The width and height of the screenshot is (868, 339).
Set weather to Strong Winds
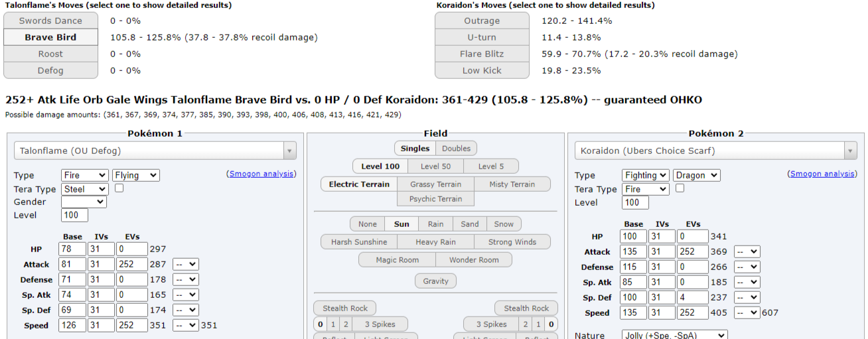(513, 241)
